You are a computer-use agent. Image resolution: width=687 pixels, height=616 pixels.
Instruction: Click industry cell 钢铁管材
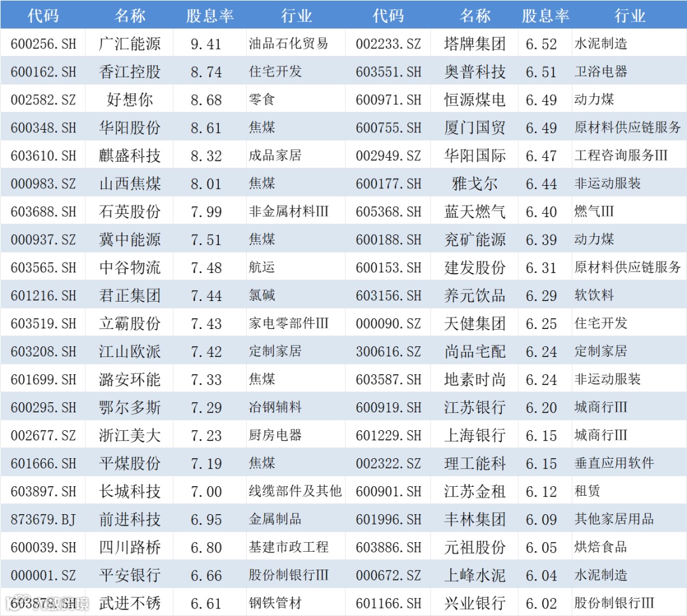pos(275,603)
